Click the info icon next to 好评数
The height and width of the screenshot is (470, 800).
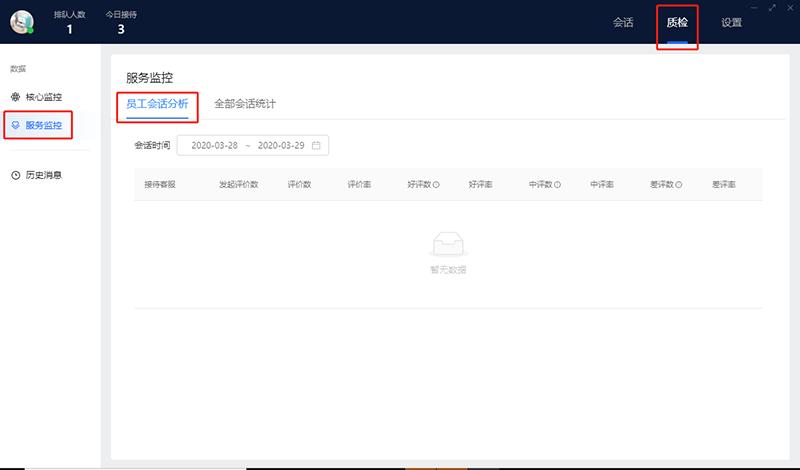[437, 185]
